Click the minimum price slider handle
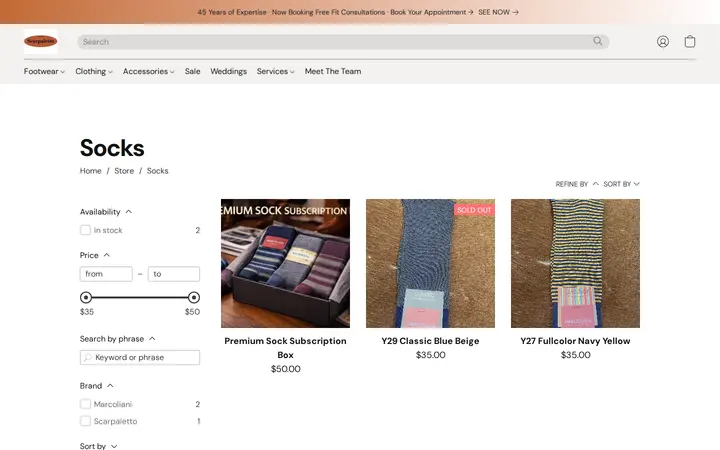This screenshot has height=450, width=720. click(x=86, y=298)
